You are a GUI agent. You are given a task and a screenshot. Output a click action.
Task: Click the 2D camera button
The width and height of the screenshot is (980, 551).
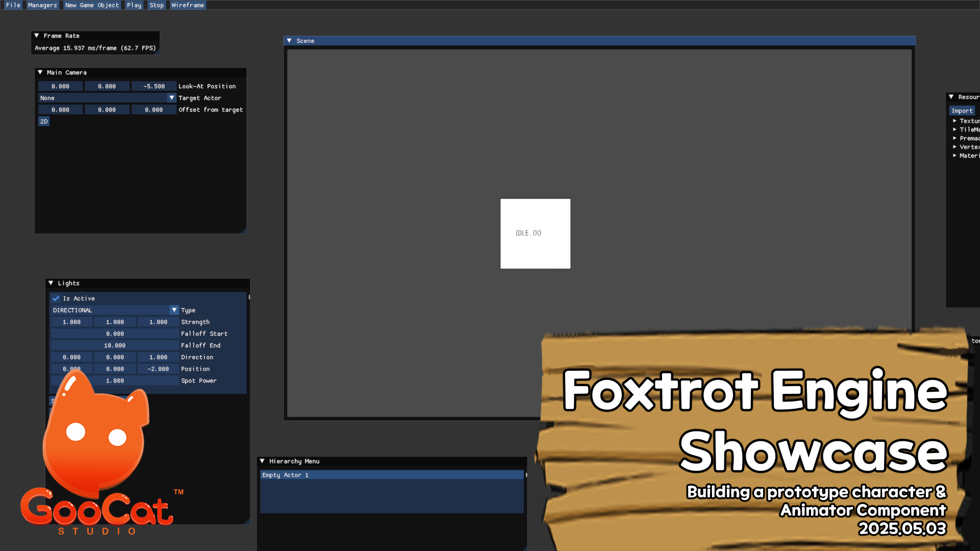coord(44,121)
